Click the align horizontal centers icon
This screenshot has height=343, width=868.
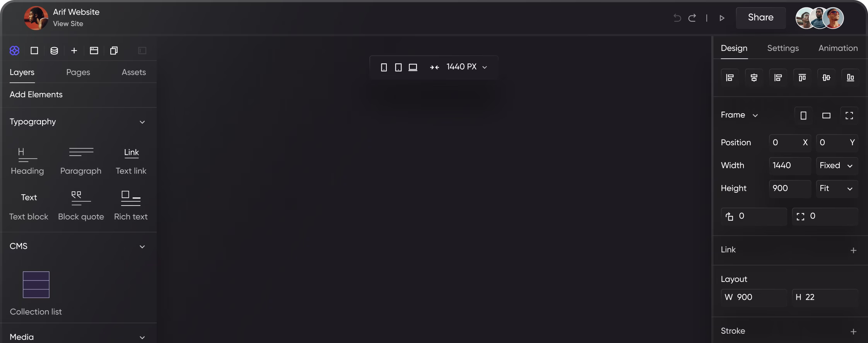click(754, 78)
